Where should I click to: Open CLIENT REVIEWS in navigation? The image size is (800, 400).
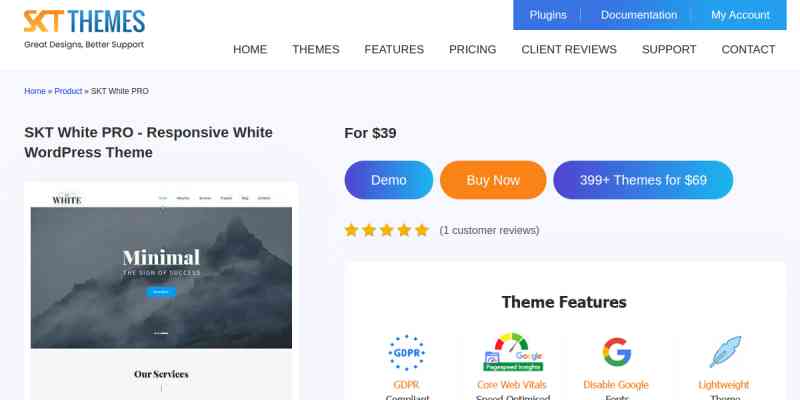(x=569, y=49)
